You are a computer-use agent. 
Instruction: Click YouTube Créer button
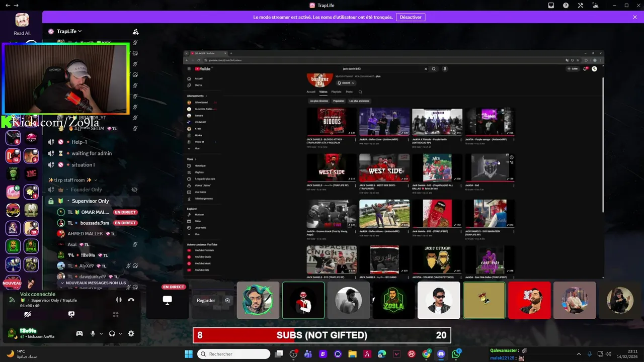573,69
